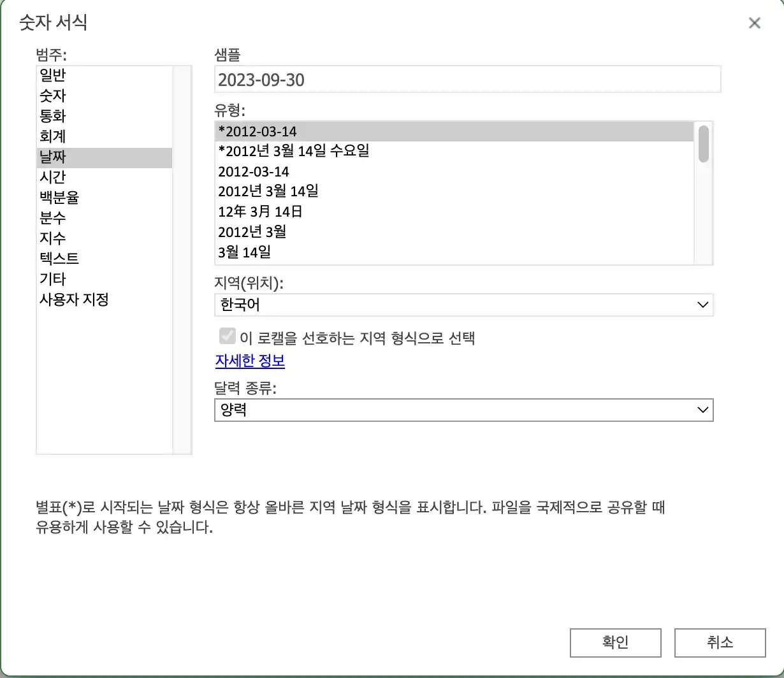Cancel the dialog with 취소
This screenshot has width=784, height=678.
pyautogui.click(x=720, y=643)
